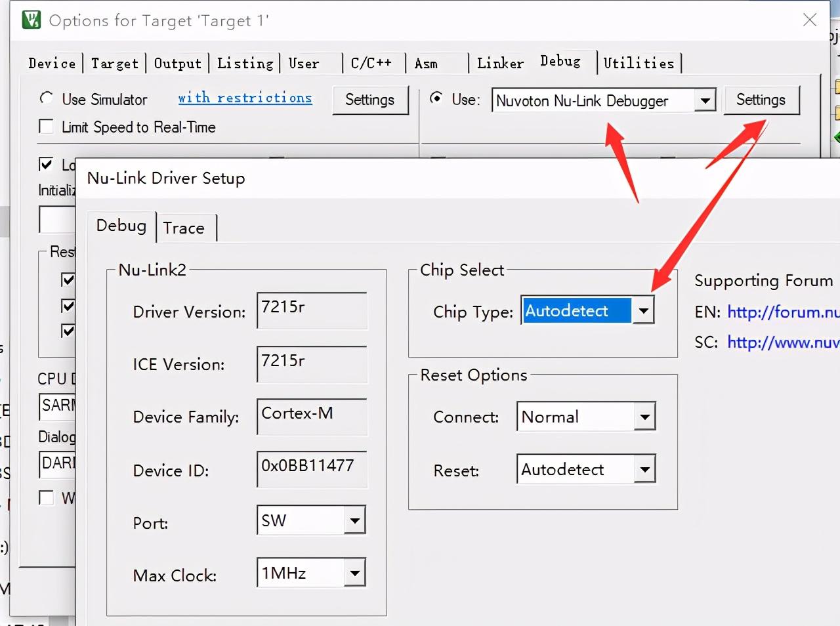Open the Linker tab

500,63
